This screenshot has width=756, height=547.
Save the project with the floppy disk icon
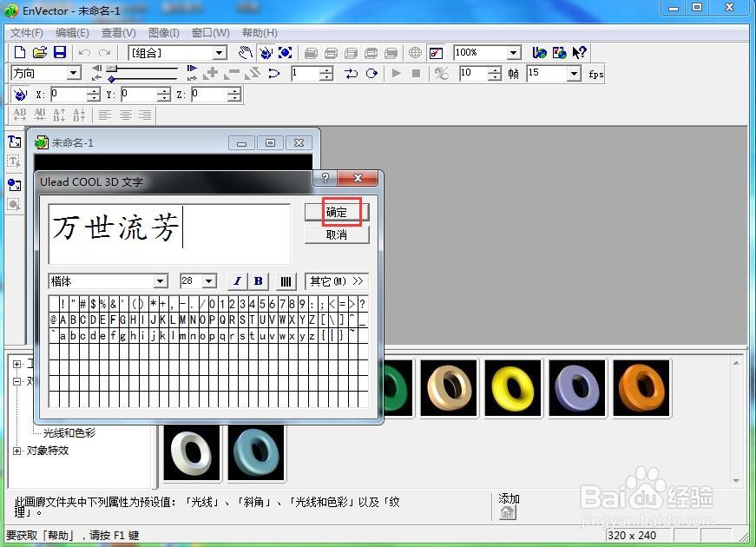[x=60, y=52]
